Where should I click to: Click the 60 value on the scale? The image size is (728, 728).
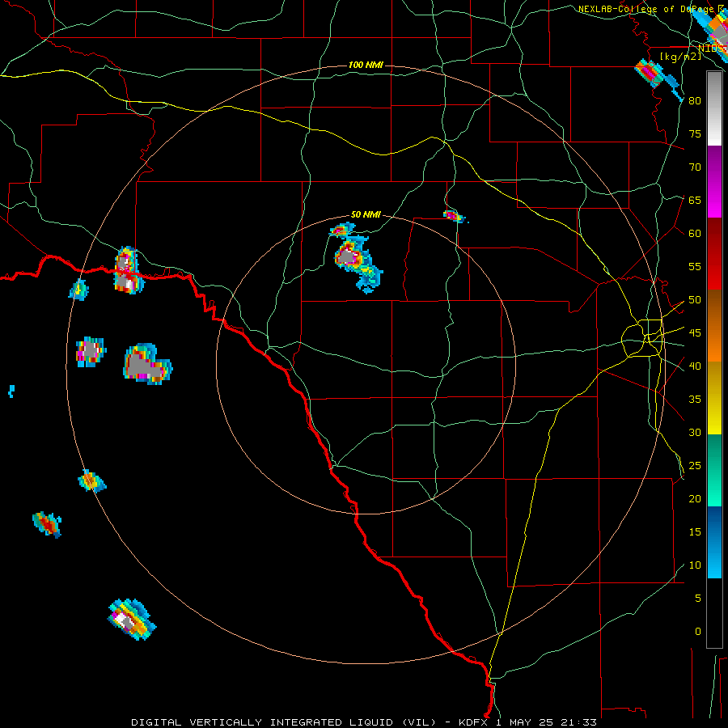(695, 233)
